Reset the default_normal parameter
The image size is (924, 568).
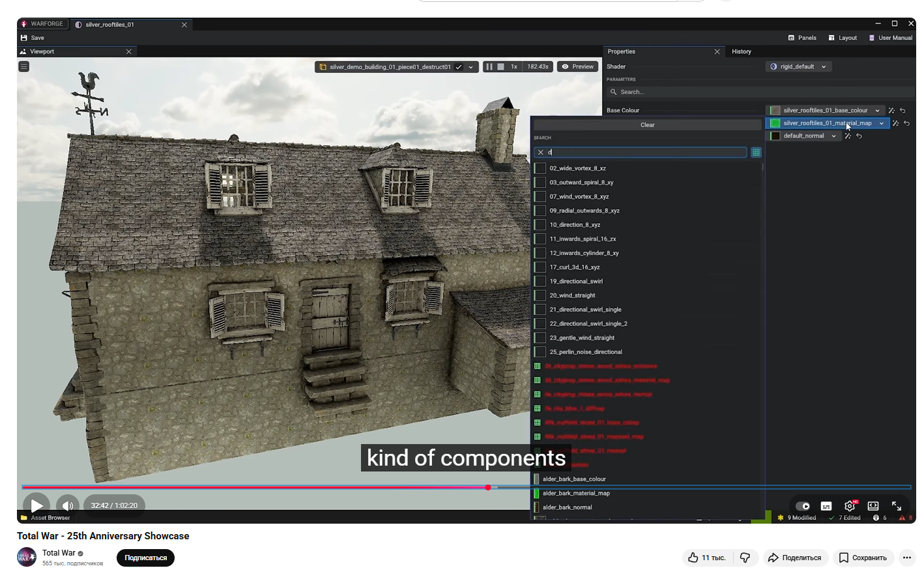(859, 136)
